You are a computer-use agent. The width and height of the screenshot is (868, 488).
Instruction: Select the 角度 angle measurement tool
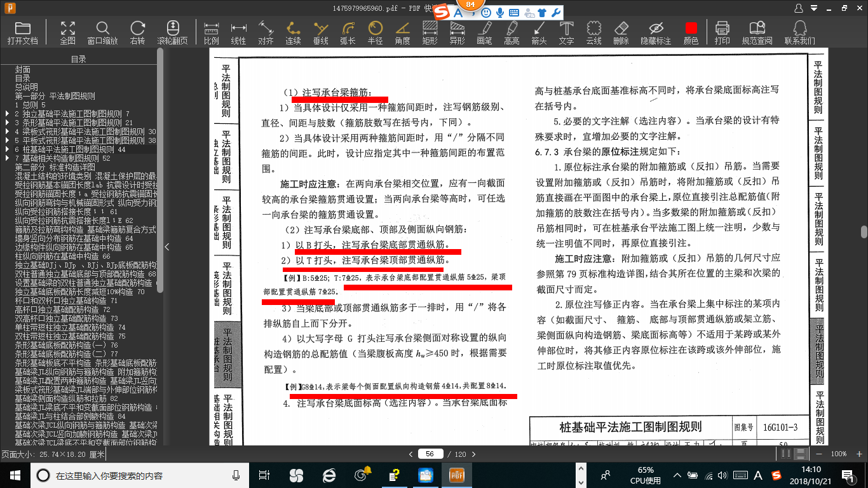402,33
